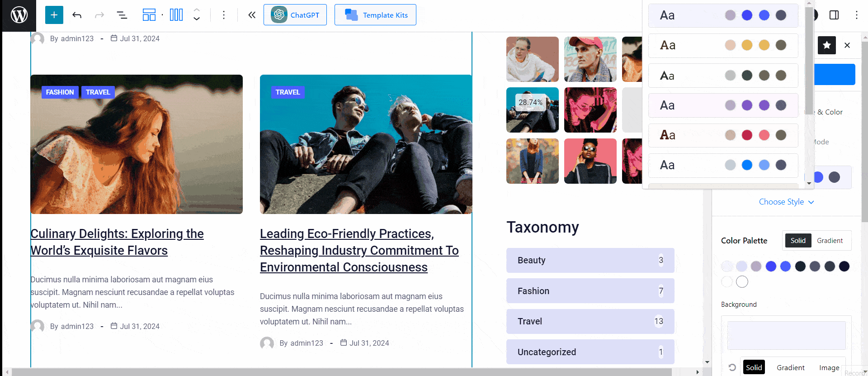Click the undo arrow
The width and height of the screenshot is (868, 376).
[77, 15]
